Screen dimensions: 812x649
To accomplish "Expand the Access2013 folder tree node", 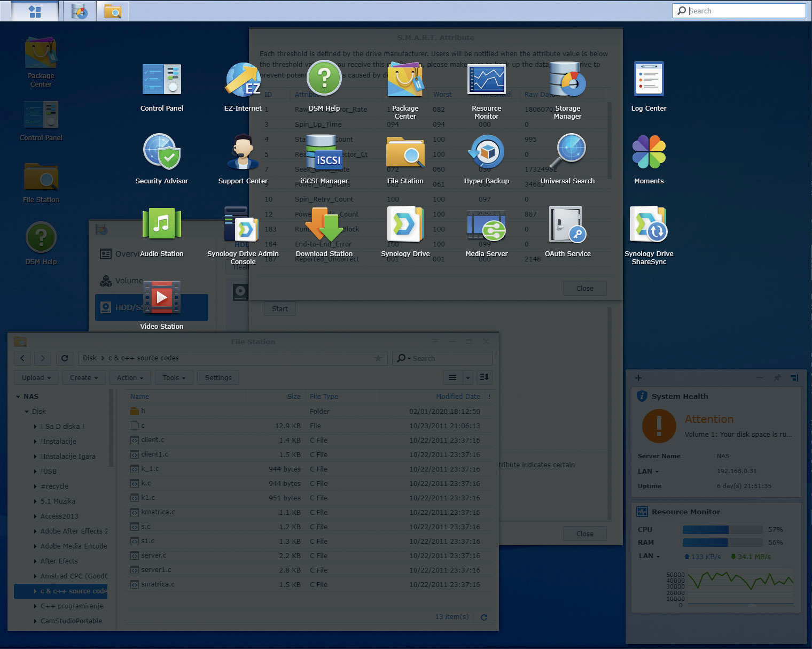I will pos(35,516).
